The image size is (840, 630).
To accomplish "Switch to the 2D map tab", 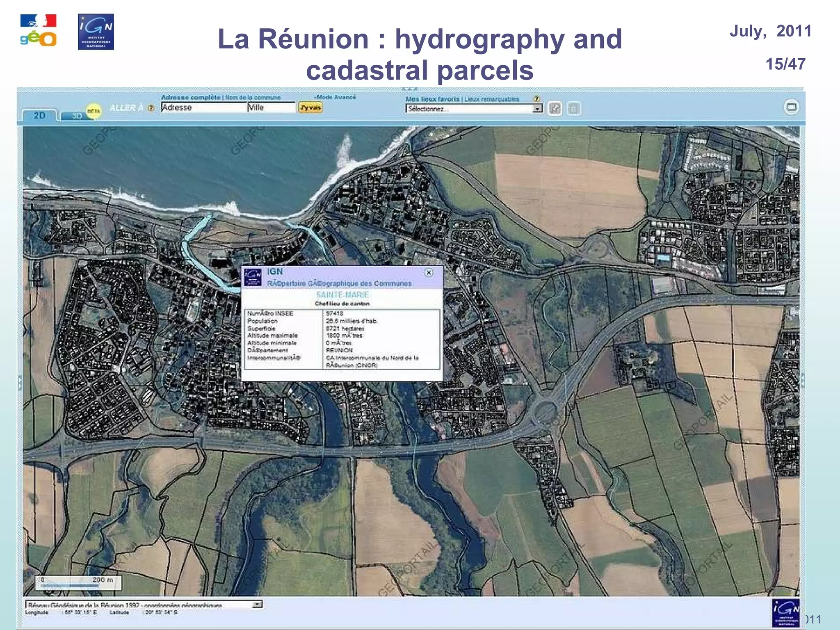I will (x=40, y=116).
